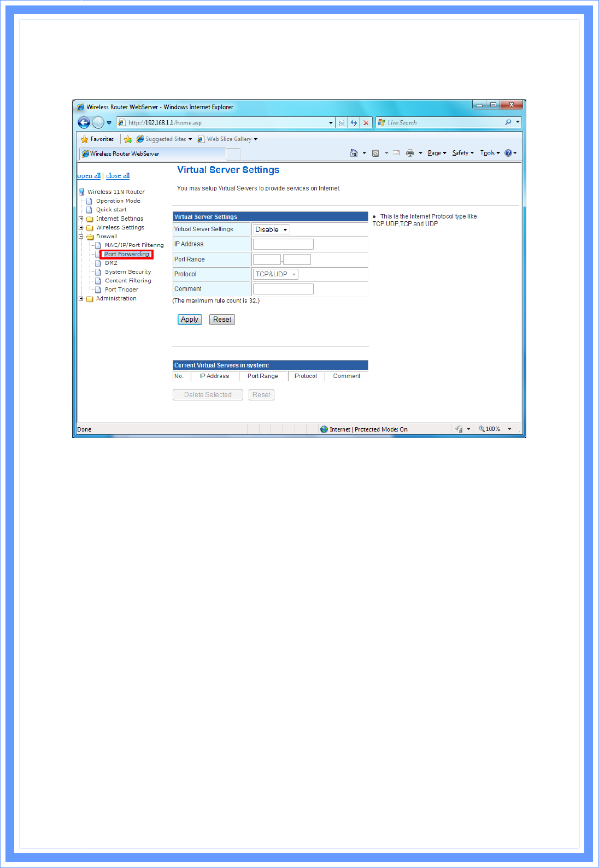Click the Compatibility View icon

342,123
